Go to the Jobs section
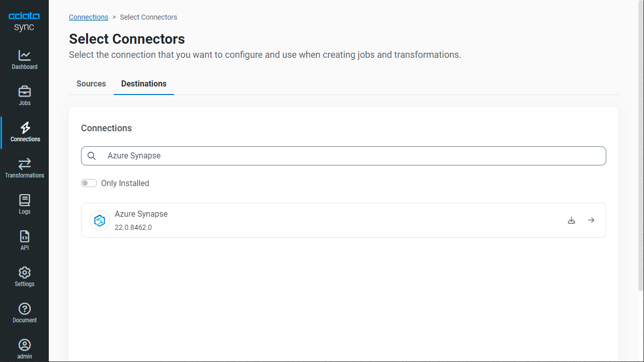644x362 pixels. click(24, 96)
